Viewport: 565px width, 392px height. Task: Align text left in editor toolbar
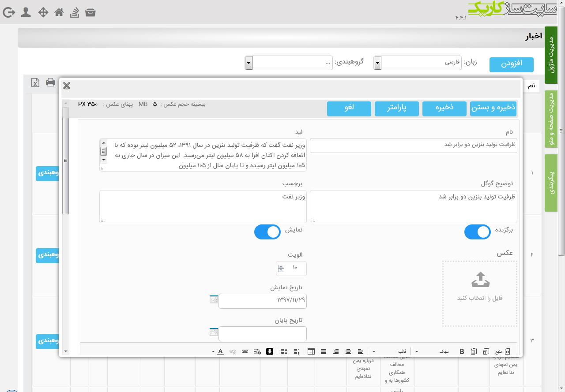361,351
